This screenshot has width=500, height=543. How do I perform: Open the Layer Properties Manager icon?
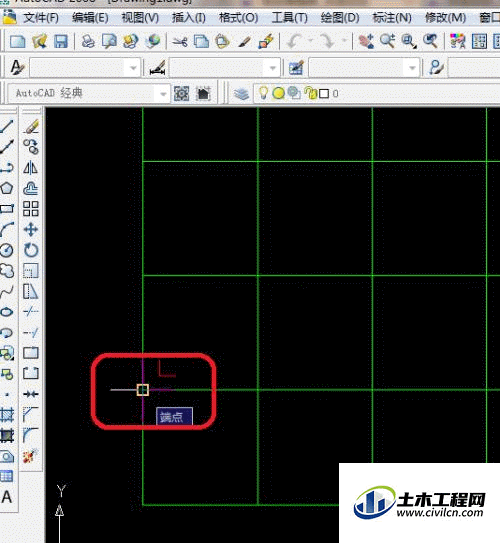[241, 94]
